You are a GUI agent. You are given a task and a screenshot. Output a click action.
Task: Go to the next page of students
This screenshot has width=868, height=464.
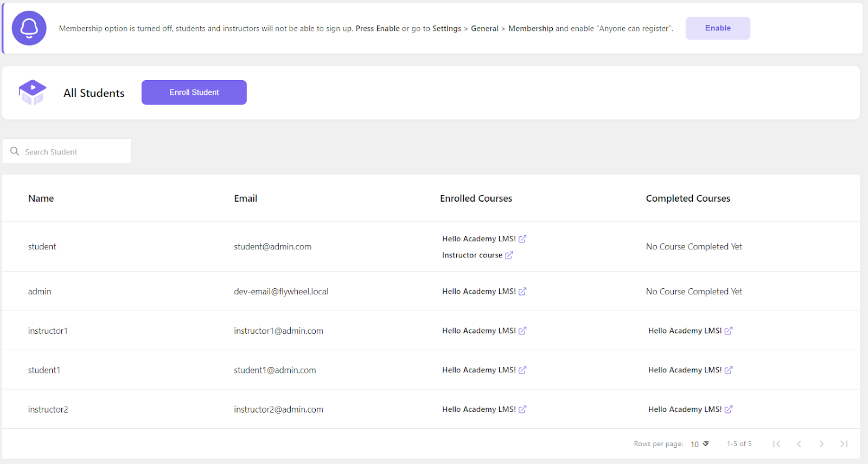(x=821, y=444)
